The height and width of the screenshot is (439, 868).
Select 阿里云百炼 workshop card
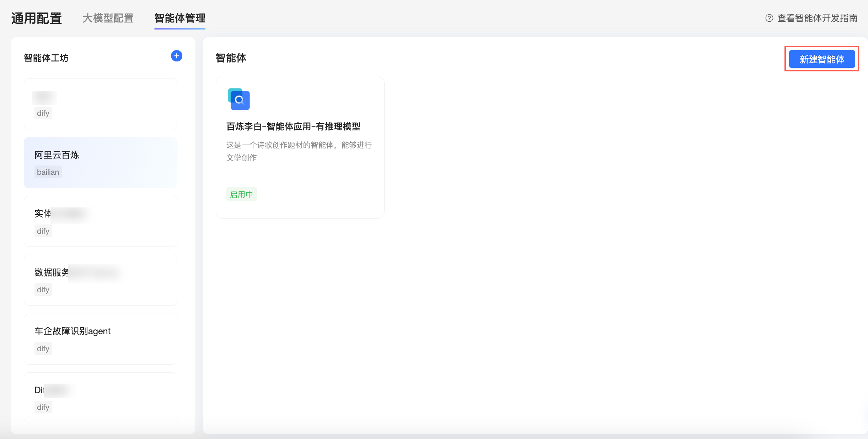[101, 163]
